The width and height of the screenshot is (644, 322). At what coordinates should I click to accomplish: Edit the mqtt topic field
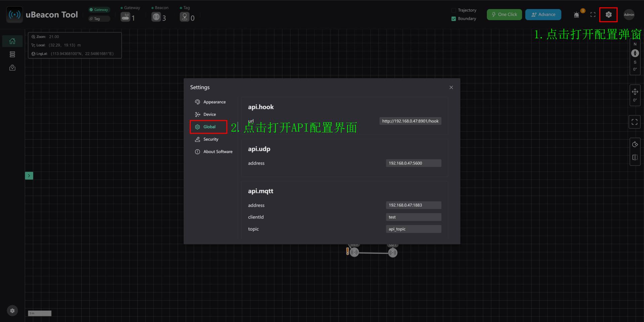(414, 229)
